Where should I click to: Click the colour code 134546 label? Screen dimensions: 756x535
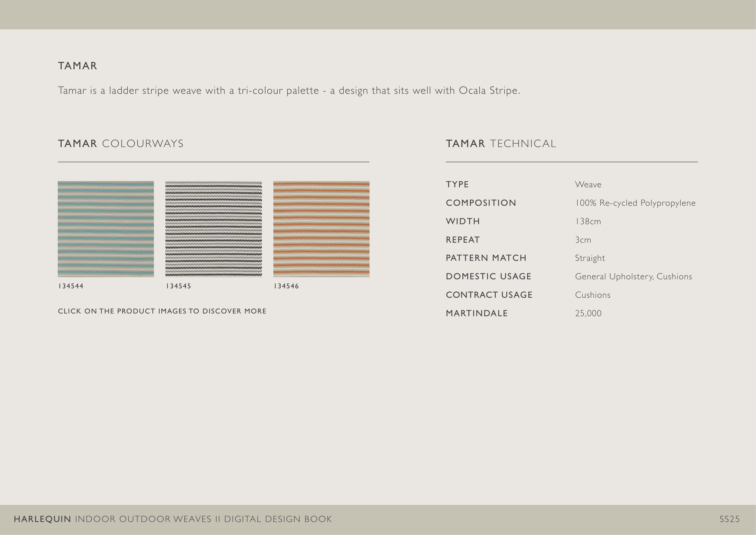(286, 286)
